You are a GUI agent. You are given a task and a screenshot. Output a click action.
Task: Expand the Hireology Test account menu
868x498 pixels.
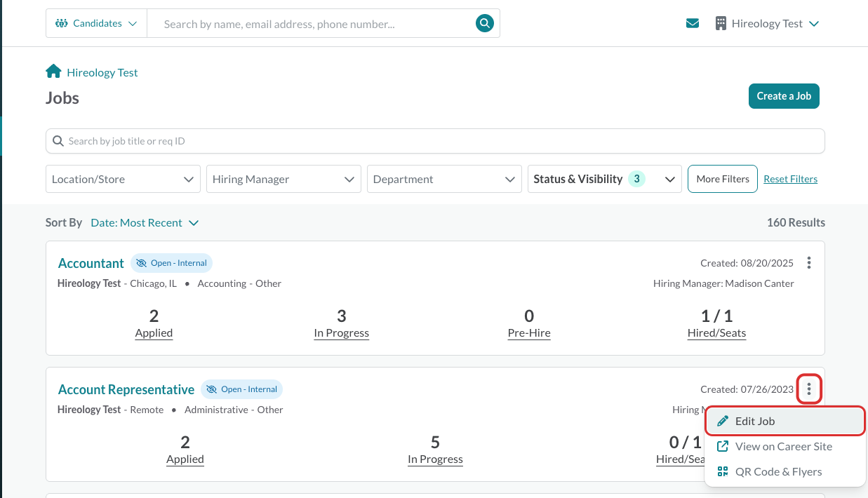coord(767,23)
